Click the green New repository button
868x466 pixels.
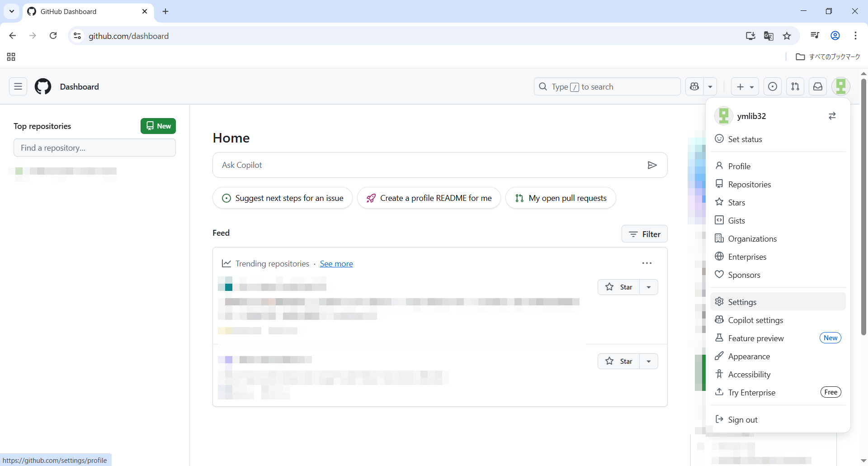coord(158,126)
